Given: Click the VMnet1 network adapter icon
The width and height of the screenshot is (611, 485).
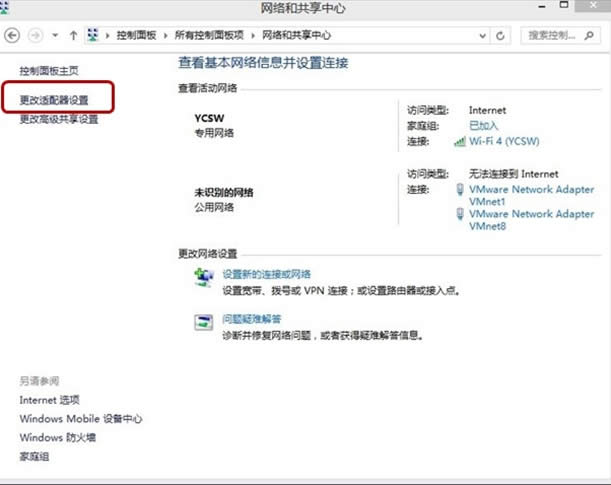Looking at the screenshot, I should pos(460,189).
